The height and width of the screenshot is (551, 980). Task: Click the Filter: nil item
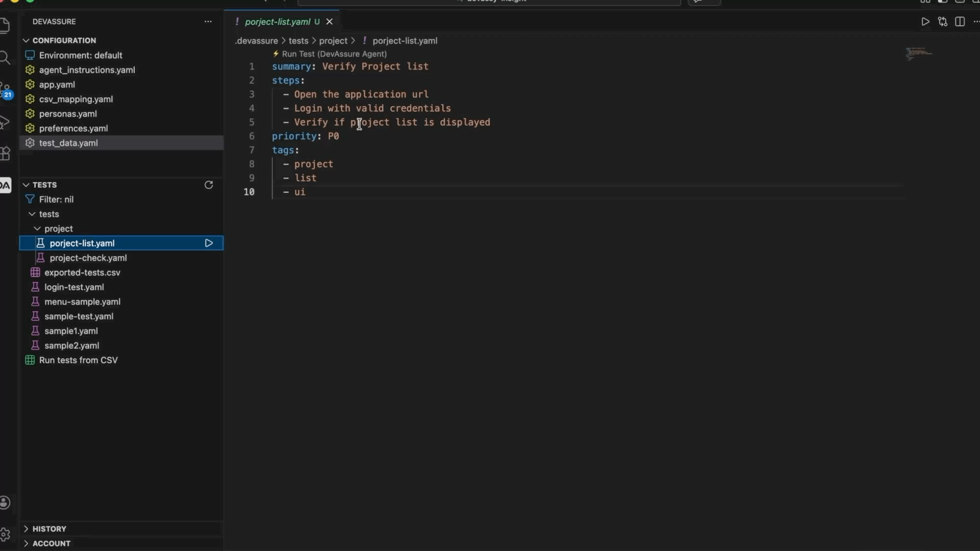tap(56, 199)
